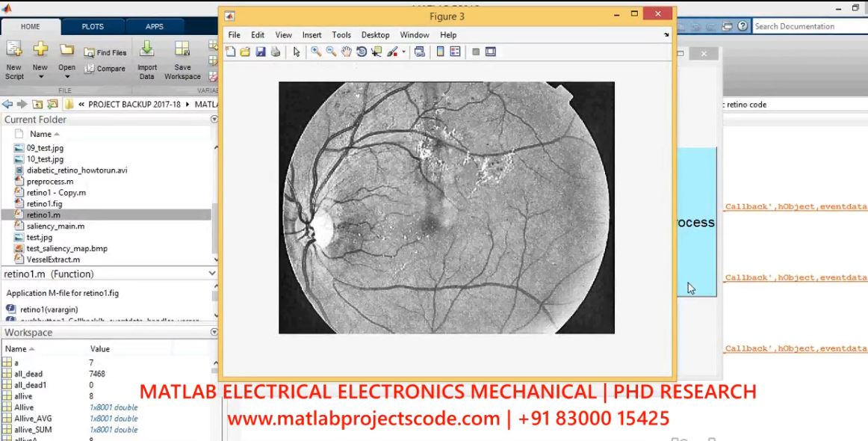Screen dimensions: 868x441
Task: Click the Find Files button
Action: [105, 53]
